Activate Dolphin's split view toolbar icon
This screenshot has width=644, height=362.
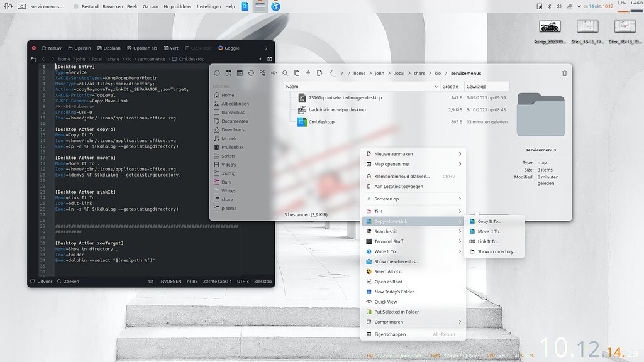point(240,73)
